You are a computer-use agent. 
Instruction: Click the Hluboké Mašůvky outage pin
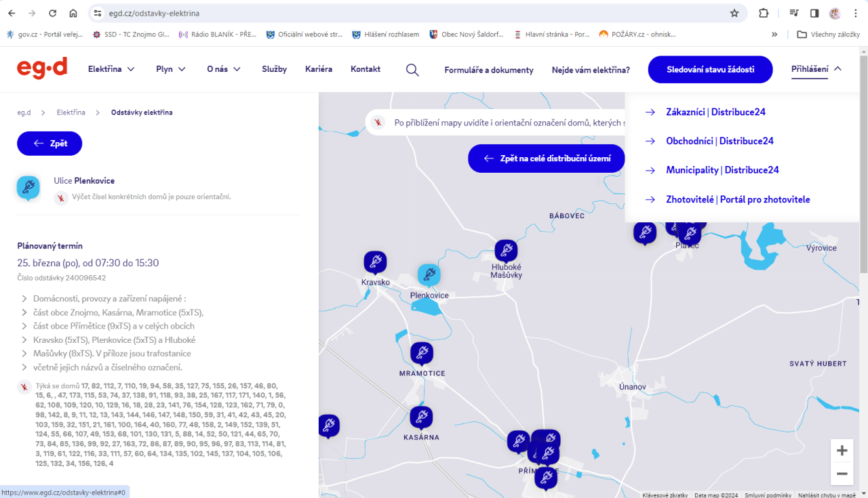tap(506, 251)
